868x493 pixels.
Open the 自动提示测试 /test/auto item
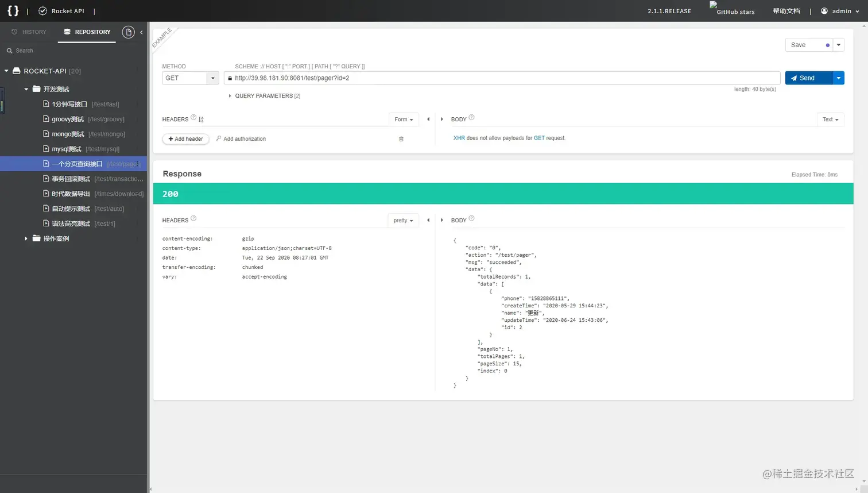pos(83,209)
